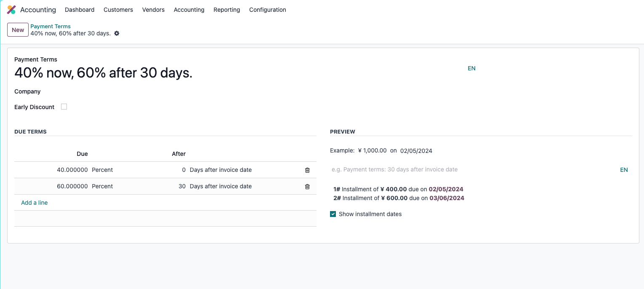The width and height of the screenshot is (644, 289).
Task: Click the PREVIEW section heading
Action: 343,132
